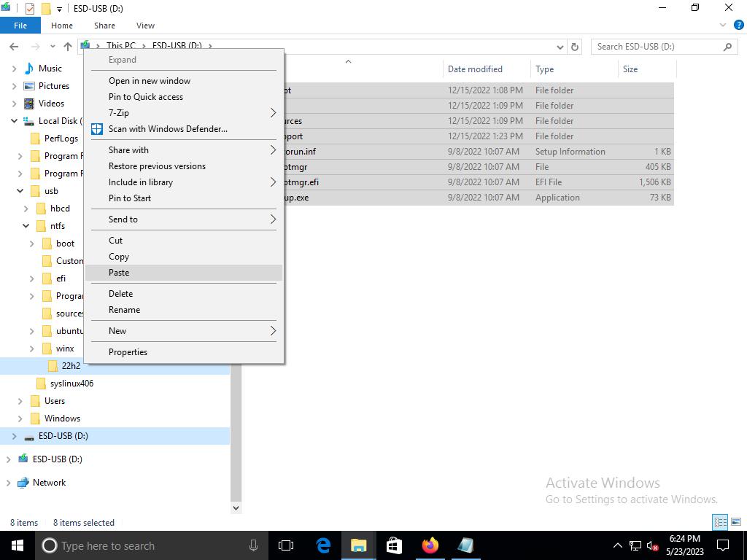Open the address bar history dropdown
The image size is (747, 560).
[560, 47]
